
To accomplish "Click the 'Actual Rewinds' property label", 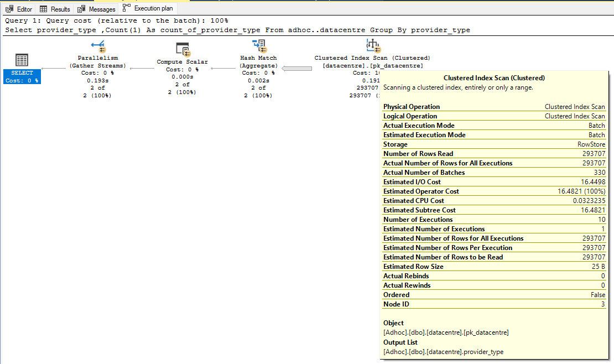I will [407, 285].
